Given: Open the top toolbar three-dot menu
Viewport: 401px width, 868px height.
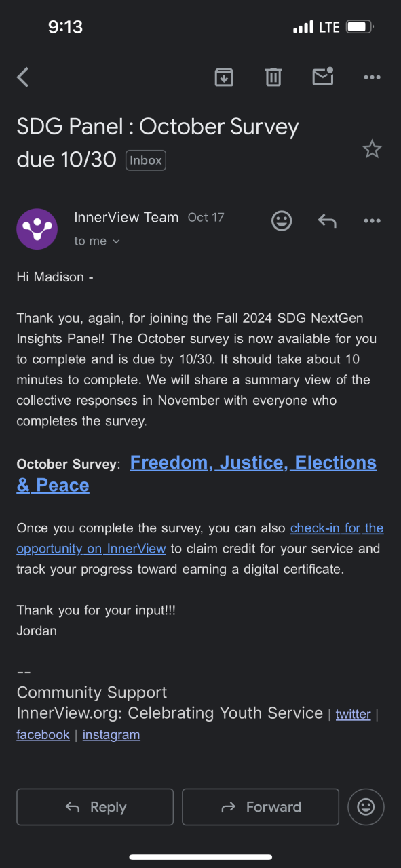Looking at the screenshot, I should pos(372,77).
